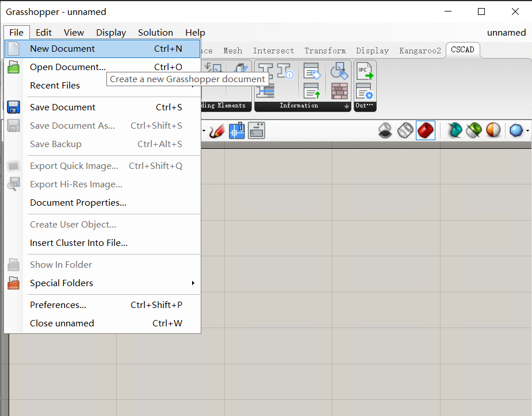Switch to wireframe preview cylinder icon
Image resolution: width=532 pixels, height=416 pixels.
(405, 130)
